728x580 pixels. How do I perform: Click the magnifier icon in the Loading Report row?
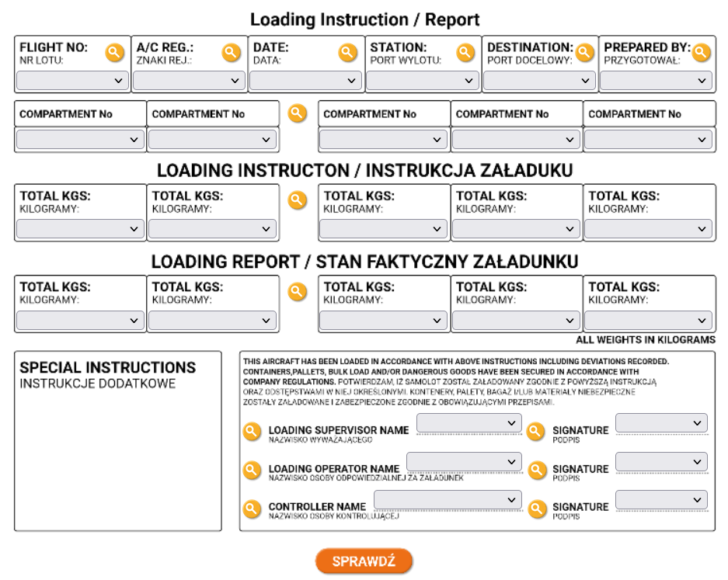coord(298,291)
